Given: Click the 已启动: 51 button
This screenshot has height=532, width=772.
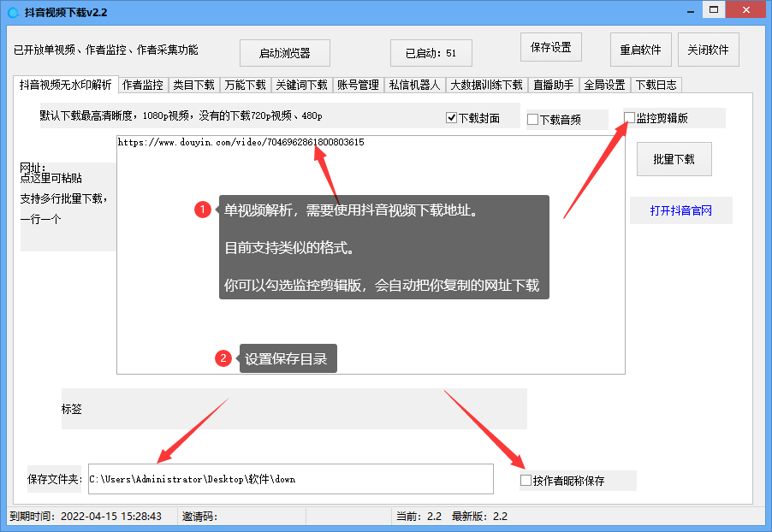Looking at the screenshot, I should coord(431,53).
